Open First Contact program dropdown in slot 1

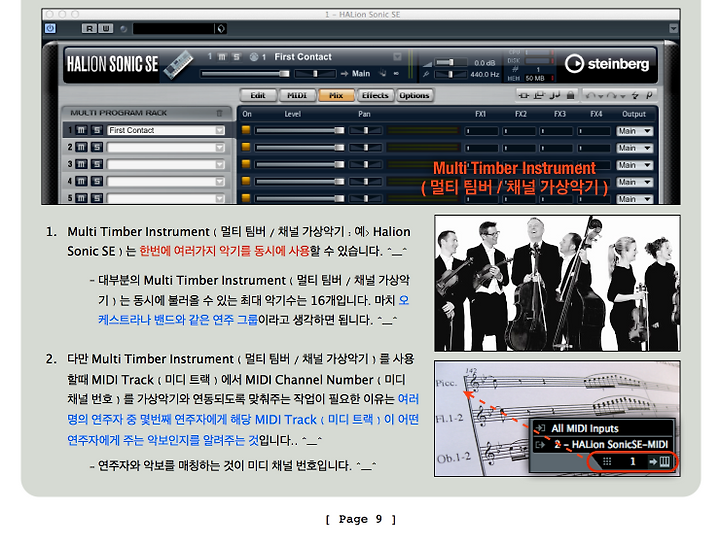[220, 130]
